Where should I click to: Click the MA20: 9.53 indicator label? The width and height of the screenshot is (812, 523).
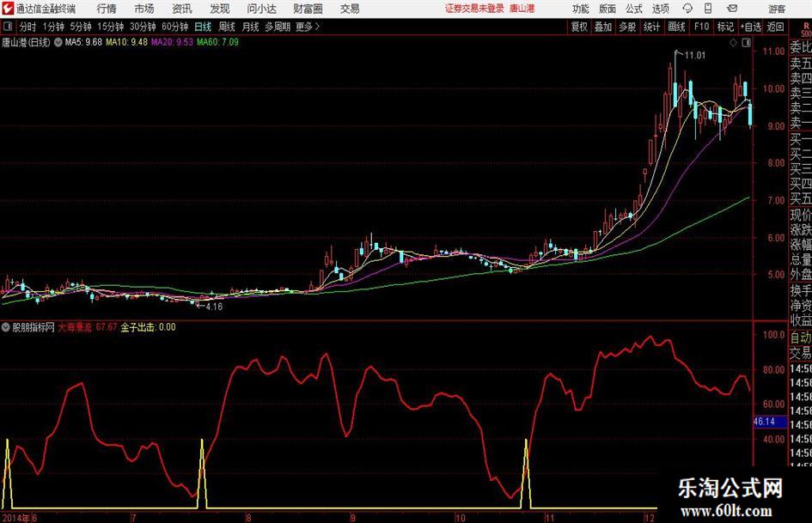172,42
